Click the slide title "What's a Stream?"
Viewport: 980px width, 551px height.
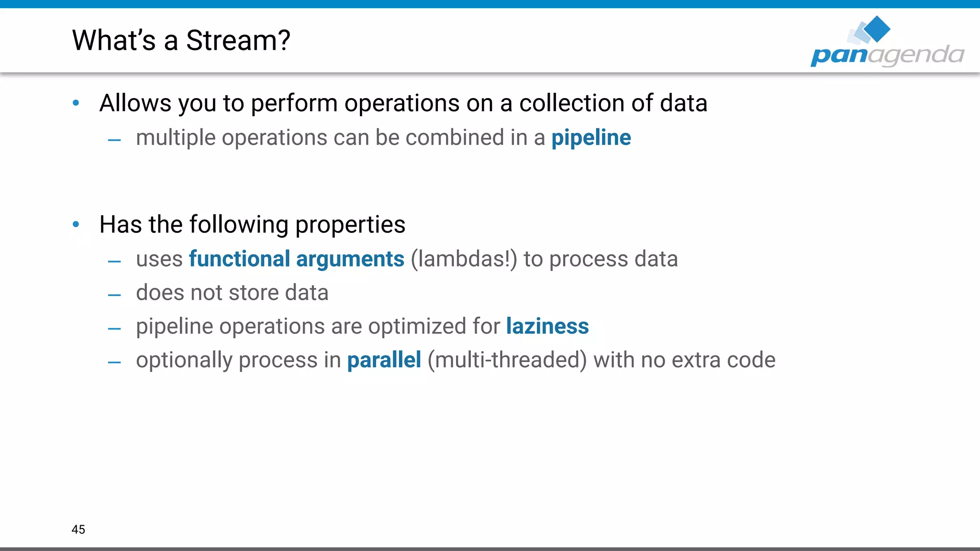pos(181,40)
